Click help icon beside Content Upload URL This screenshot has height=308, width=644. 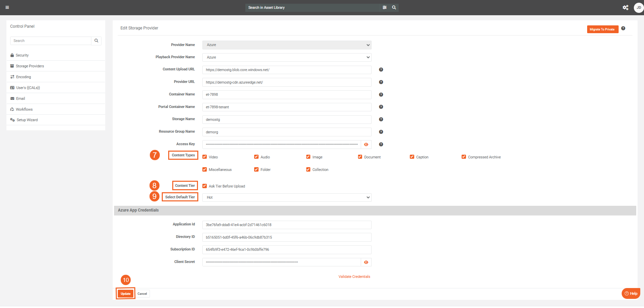tap(381, 70)
